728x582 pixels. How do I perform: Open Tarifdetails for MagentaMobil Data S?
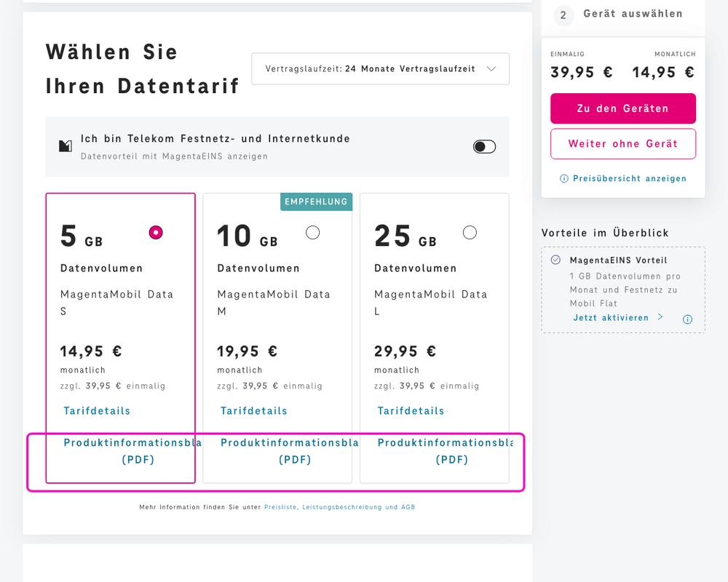click(x=96, y=410)
